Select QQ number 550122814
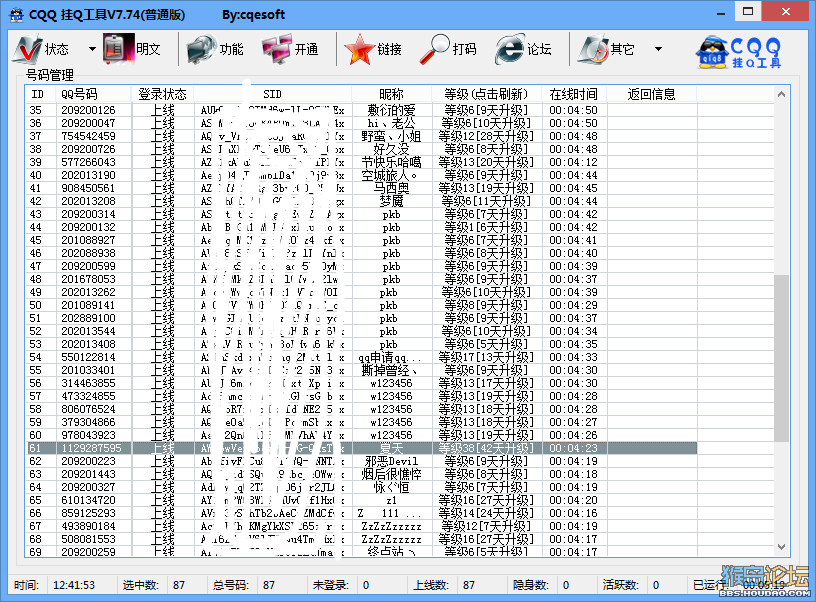Image resolution: width=816 pixels, height=602 pixels. [88, 357]
